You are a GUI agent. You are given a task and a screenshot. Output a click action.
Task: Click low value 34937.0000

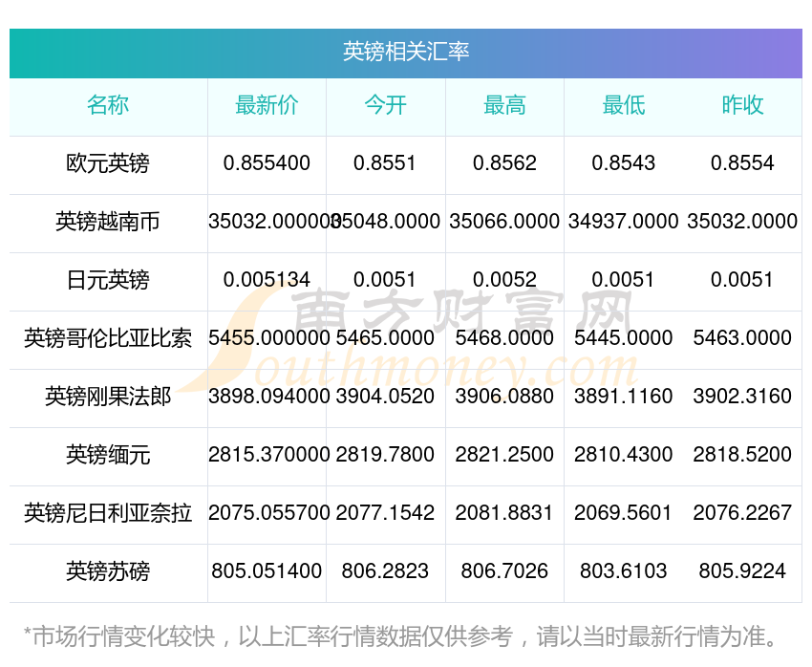pos(624,221)
